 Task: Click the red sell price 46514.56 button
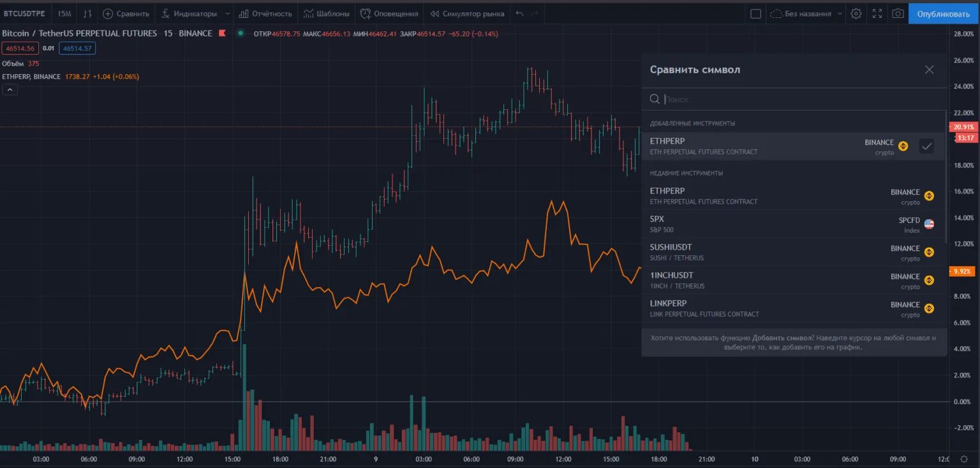coord(20,48)
